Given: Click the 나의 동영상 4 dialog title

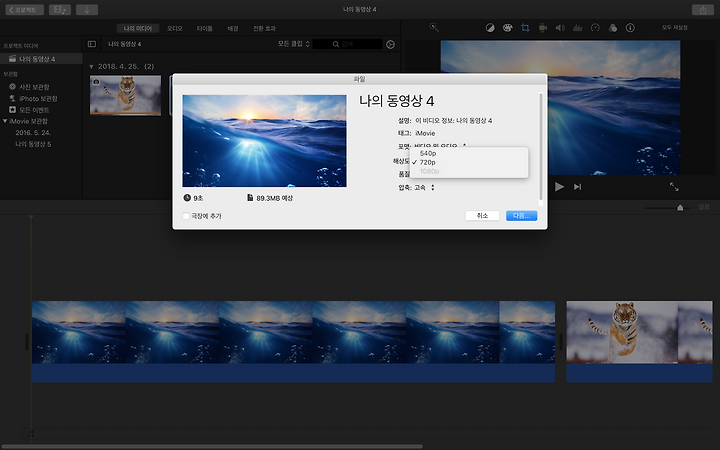Looking at the screenshot, I should click(397, 101).
